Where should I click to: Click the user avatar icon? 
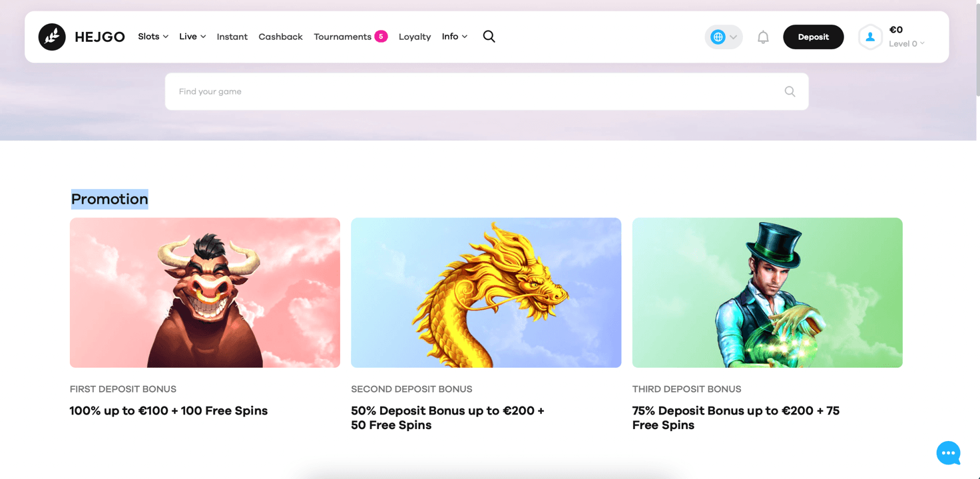point(870,37)
